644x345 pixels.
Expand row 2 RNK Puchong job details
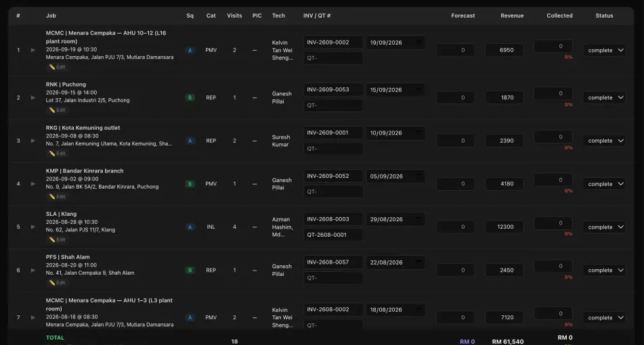[x=33, y=97]
